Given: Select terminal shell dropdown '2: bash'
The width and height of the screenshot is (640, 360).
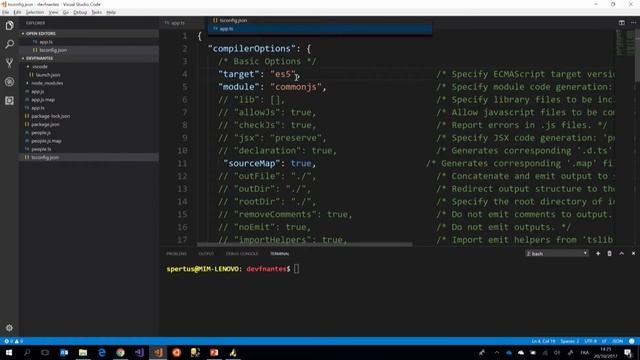Looking at the screenshot, I should [x=557, y=253].
